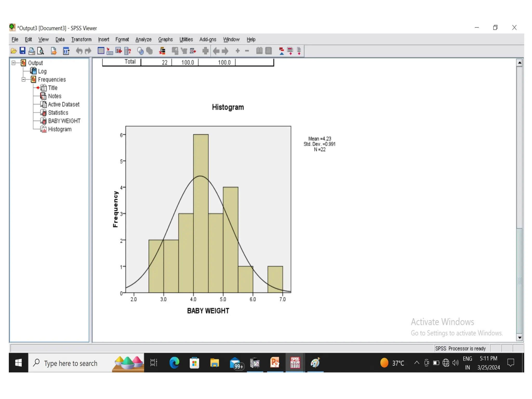Save output with the floppy disk icon
The height and width of the screenshot is (399, 532).
pyautogui.click(x=23, y=51)
